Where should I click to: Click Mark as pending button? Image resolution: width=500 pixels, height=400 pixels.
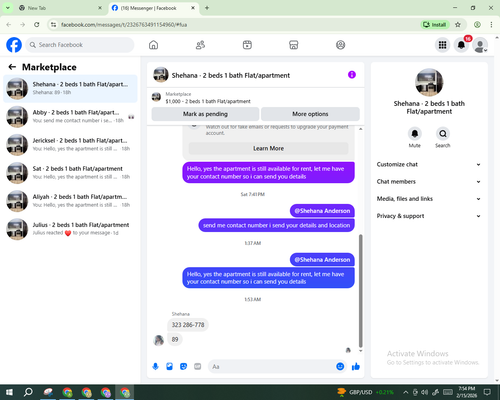205,114
